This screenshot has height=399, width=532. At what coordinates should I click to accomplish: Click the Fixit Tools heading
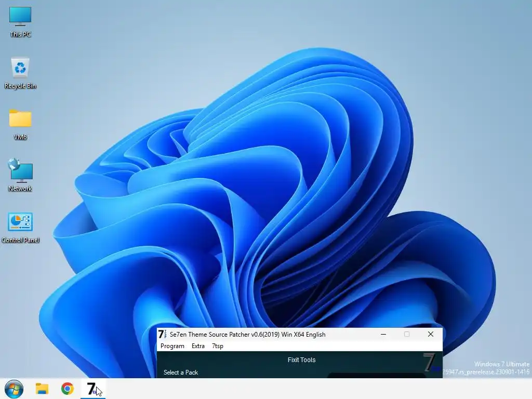coord(302,360)
